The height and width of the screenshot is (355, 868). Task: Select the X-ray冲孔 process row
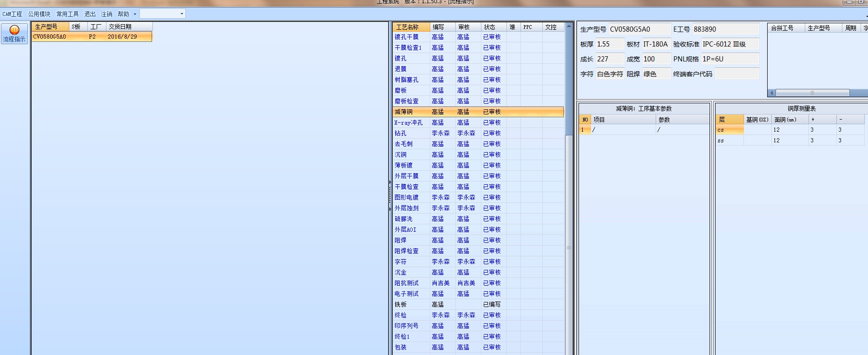point(478,122)
